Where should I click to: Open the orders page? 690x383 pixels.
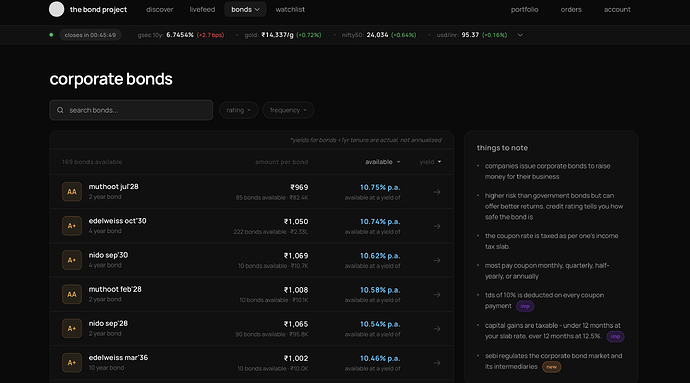(x=571, y=9)
